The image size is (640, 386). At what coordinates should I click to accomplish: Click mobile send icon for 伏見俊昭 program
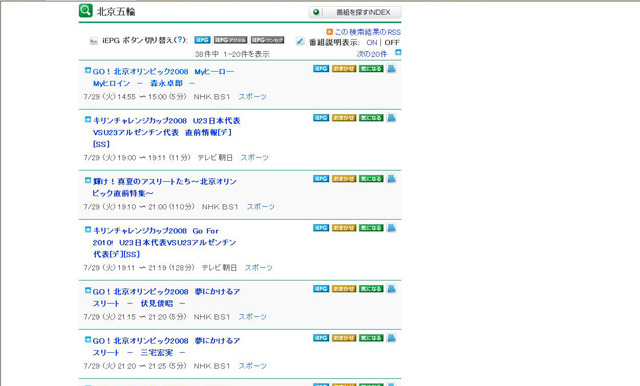pos(391,289)
